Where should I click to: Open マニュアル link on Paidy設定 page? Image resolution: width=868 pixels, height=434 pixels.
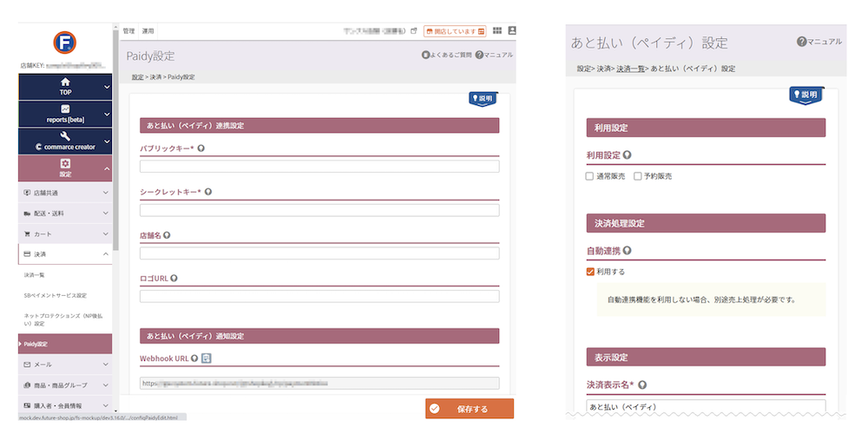click(x=495, y=56)
